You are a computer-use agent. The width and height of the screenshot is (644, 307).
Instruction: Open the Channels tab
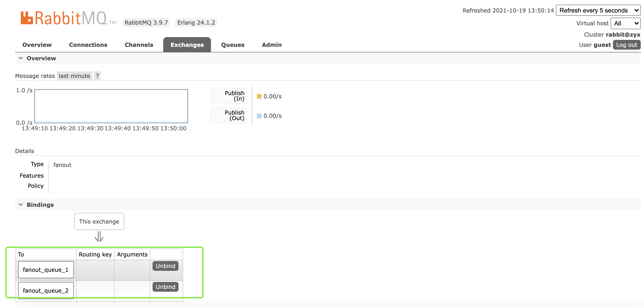point(139,45)
